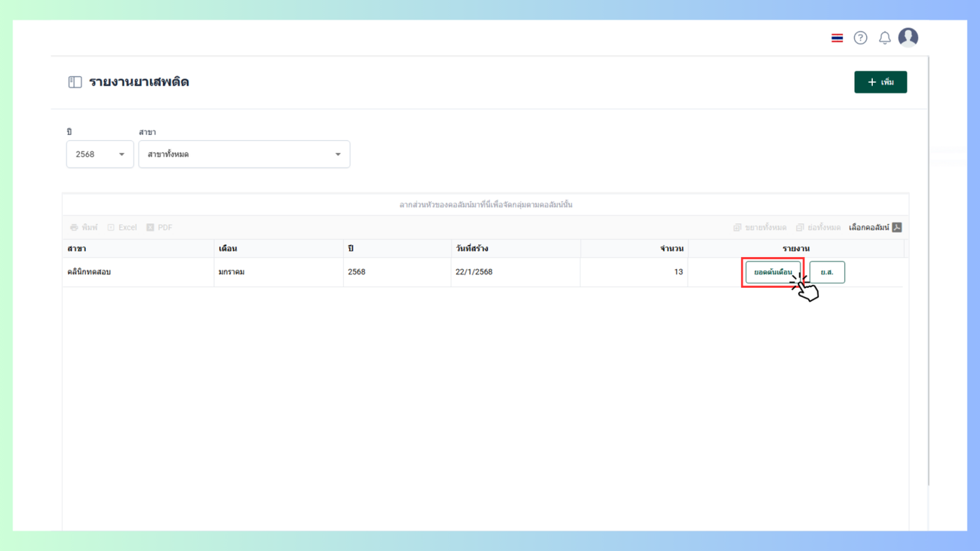Collapse all groups with ย่อทั้งหมด
980x551 pixels.
[818, 228]
